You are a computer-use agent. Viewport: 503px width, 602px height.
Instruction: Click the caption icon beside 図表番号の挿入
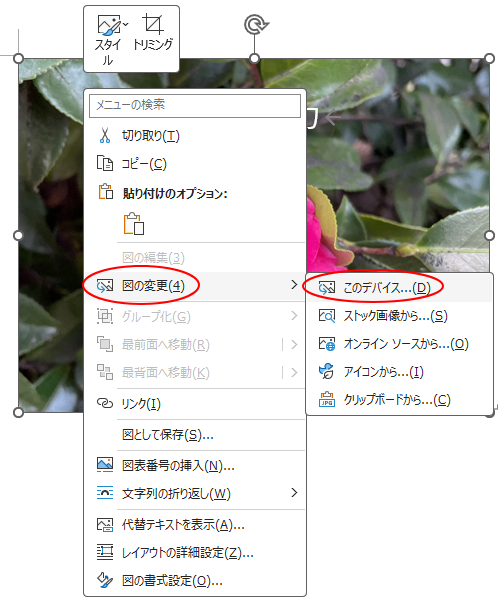click(x=105, y=465)
